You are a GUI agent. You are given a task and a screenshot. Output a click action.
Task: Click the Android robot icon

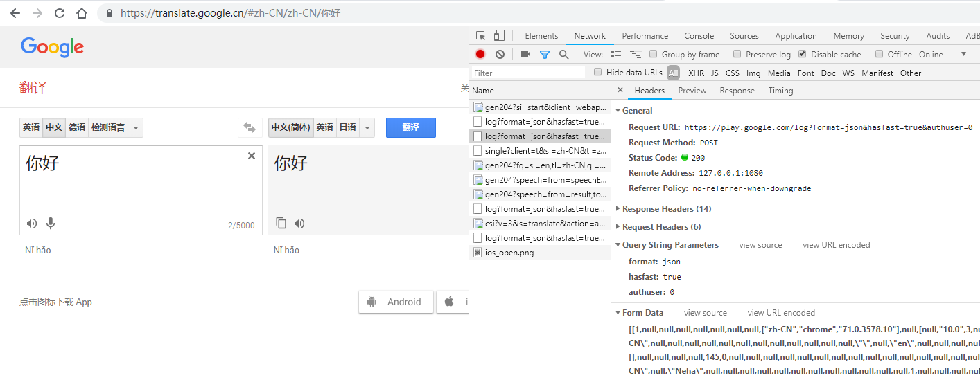click(371, 302)
